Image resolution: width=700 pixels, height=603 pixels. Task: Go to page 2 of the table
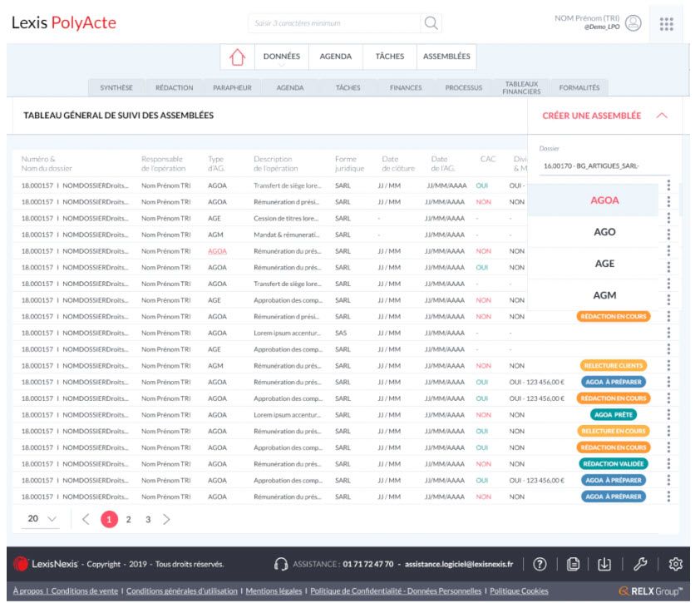[x=129, y=520]
